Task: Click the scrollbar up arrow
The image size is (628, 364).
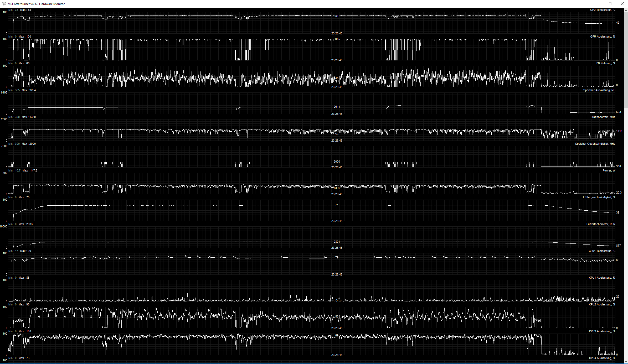Action: pyautogui.click(x=626, y=10)
